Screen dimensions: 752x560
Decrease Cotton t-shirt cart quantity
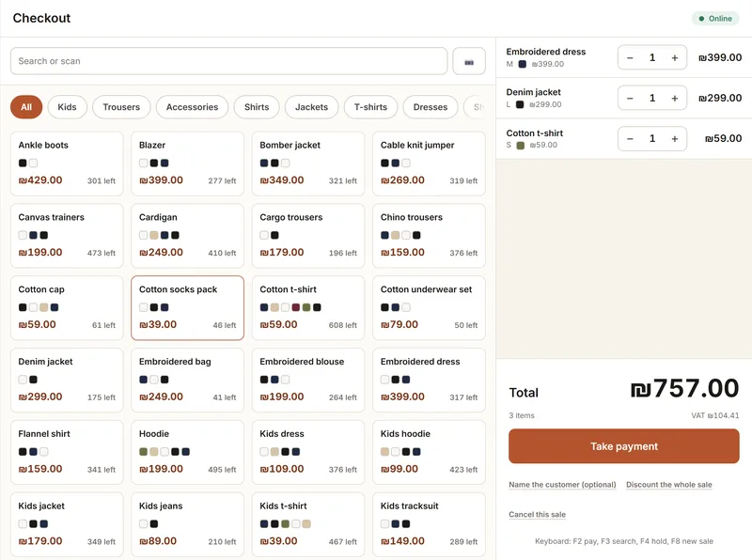[x=630, y=138]
